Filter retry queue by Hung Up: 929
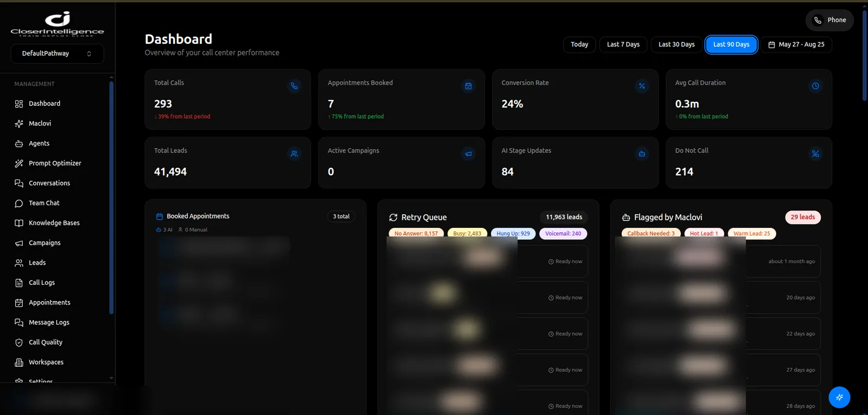 513,234
